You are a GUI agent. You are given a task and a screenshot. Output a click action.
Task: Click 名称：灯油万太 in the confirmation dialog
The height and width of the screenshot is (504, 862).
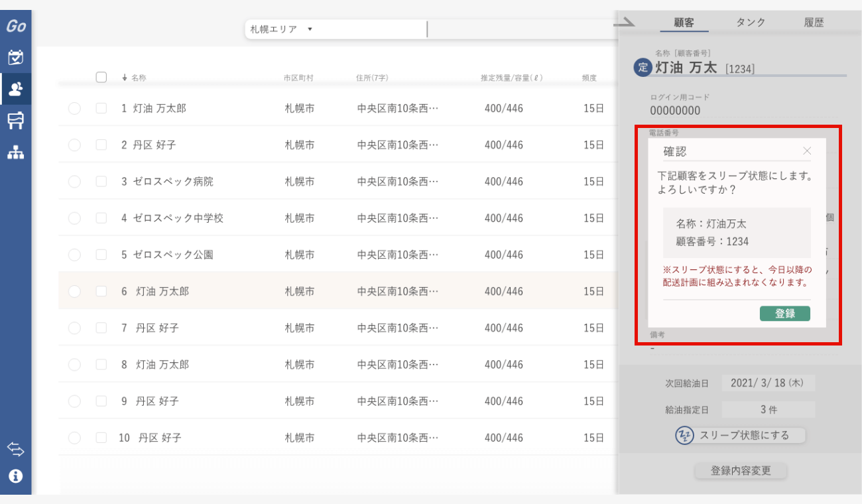pyautogui.click(x=711, y=224)
